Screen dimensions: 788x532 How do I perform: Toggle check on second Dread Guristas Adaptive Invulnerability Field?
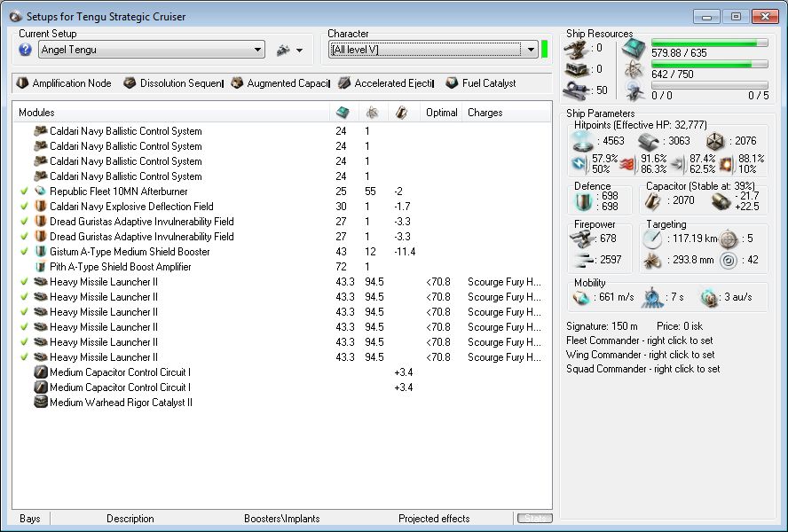click(x=24, y=237)
